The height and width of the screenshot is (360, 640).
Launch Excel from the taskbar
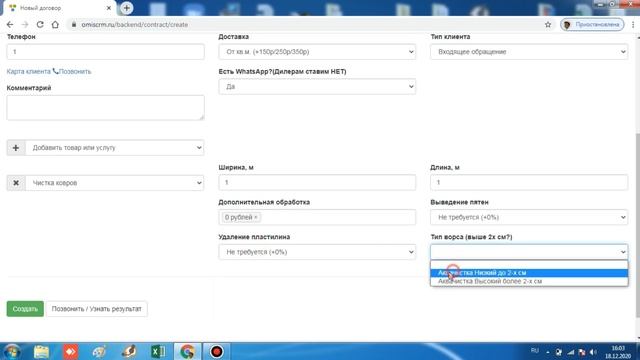(x=158, y=351)
